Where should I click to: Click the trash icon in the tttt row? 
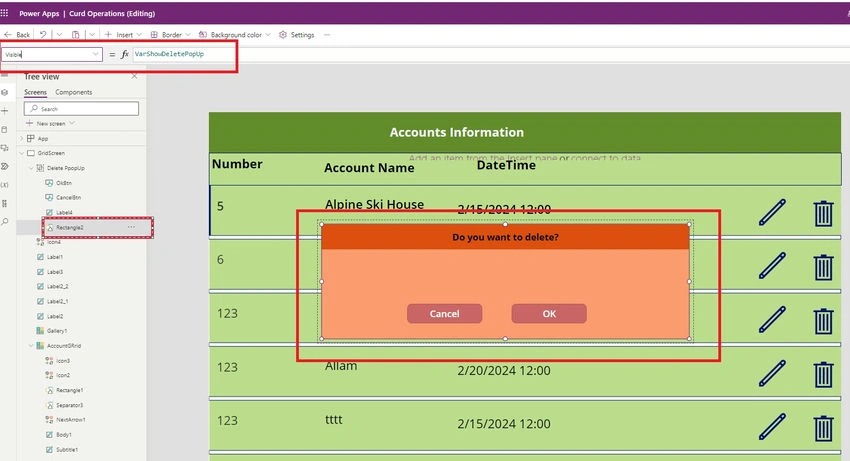point(823,428)
